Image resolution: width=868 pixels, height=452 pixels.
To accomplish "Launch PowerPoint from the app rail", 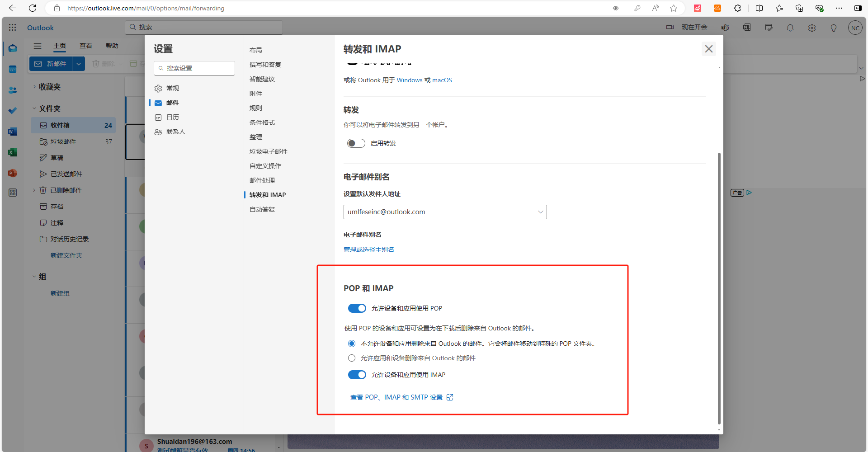I will click(13, 173).
